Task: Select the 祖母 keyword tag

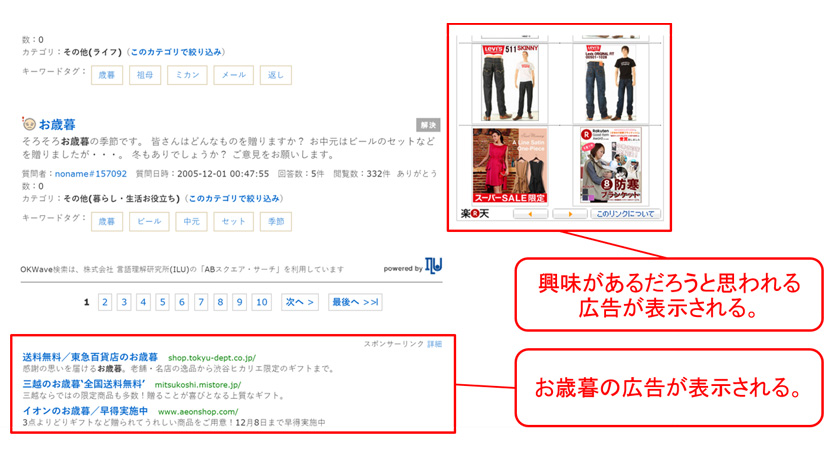Action: pos(145,75)
